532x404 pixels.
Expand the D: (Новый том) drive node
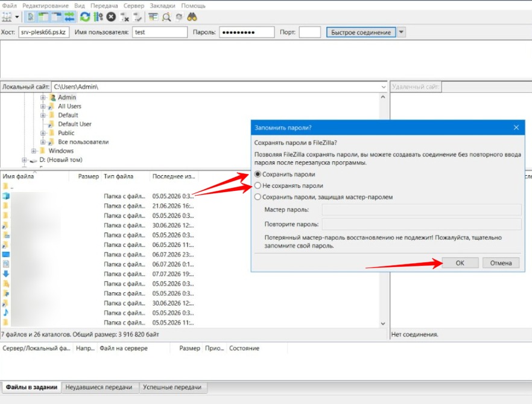24,159
